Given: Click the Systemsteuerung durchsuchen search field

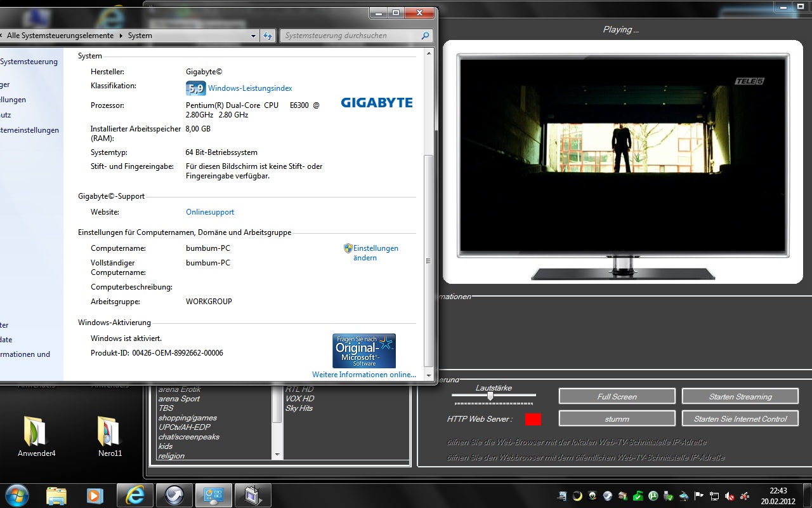Looking at the screenshot, I should click(351, 36).
